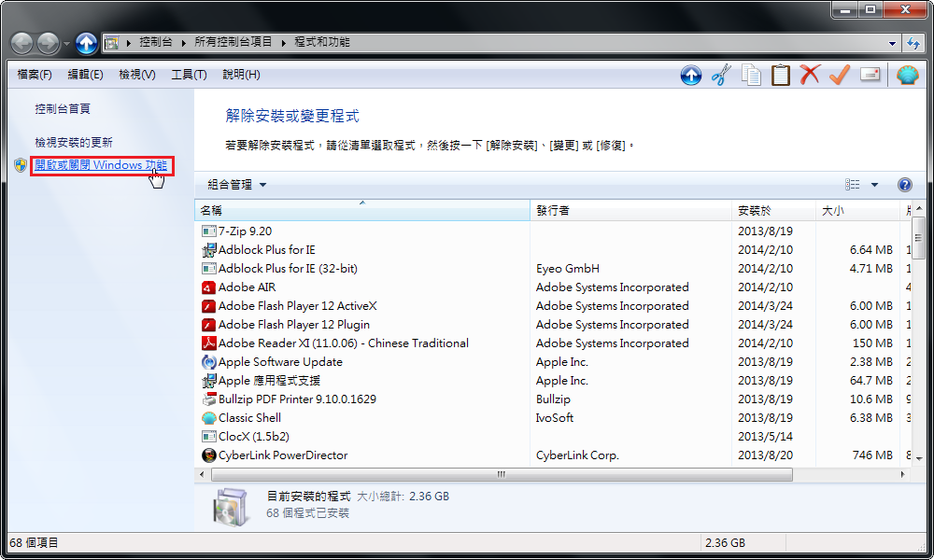Viewport: 934px width, 560px height.
Task: Sort by the 安裝於 column header
Action: [773, 210]
